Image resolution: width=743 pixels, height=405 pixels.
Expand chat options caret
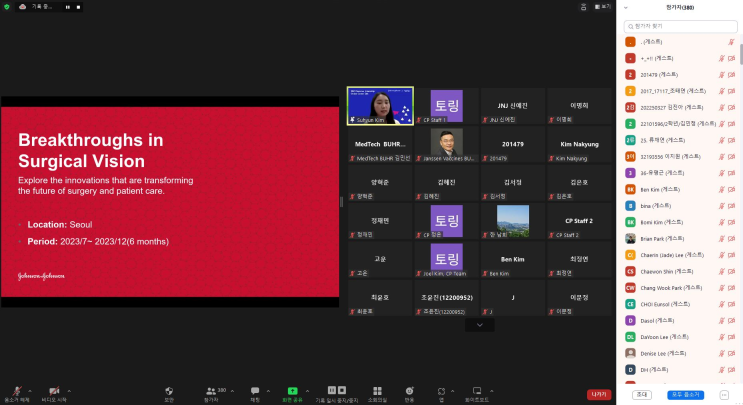(x=268, y=391)
